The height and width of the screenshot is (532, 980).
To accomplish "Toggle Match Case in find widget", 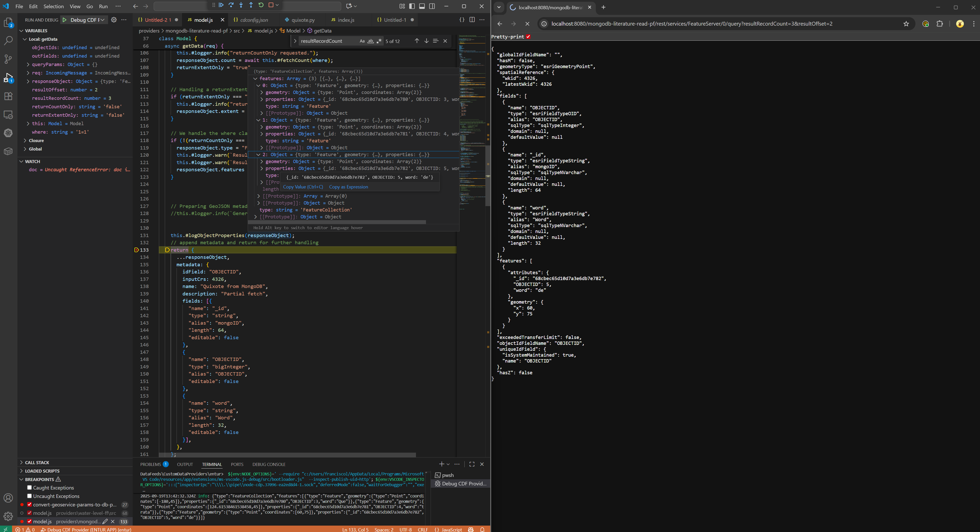I will 362,41.
